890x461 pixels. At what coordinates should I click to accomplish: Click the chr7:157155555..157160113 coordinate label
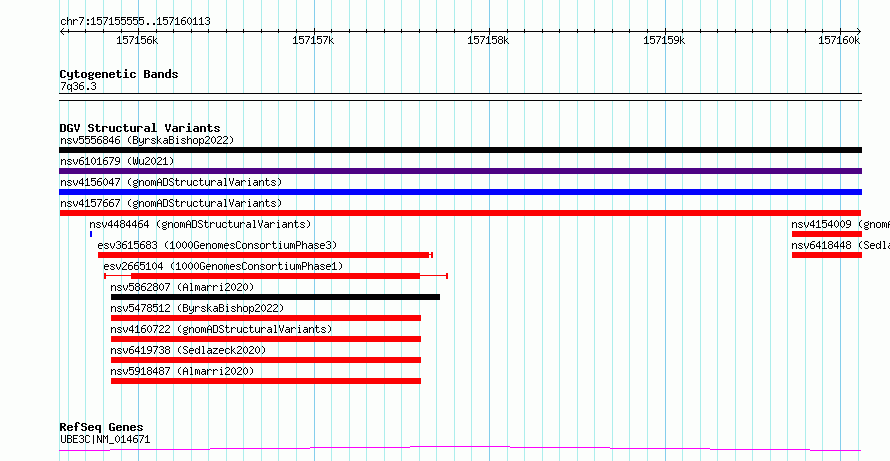tap(135, 22)
